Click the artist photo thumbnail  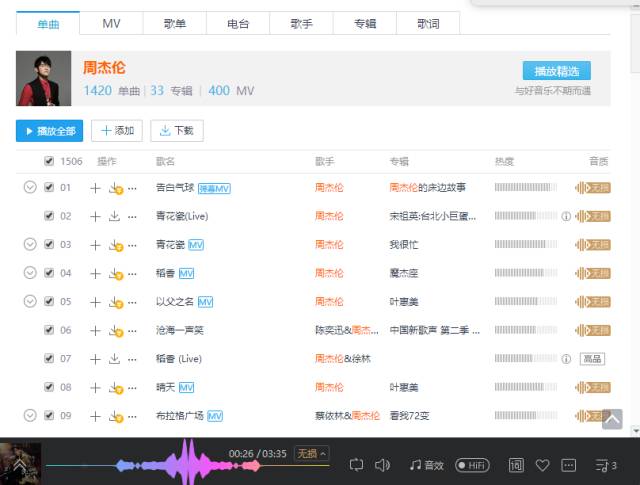pos(44,78)
